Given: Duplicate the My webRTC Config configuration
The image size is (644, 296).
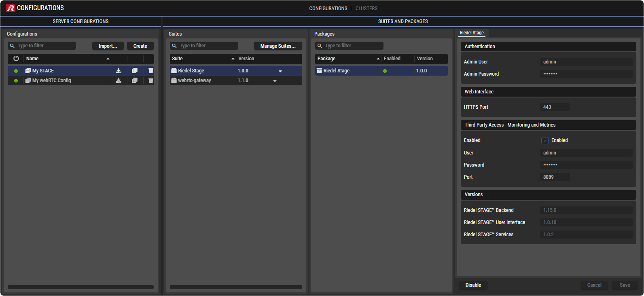Looking at the screenshot, I should (x=135, y=80).
